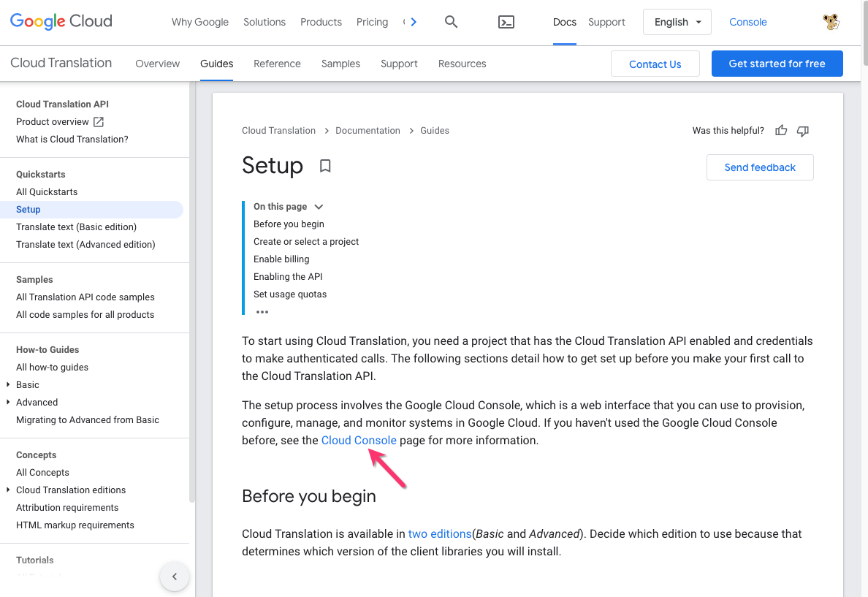This screenshot has height=597, width=868.
Task: Follow the Cloud Console hyperlink in the paragraph
Action: point(359,441)
